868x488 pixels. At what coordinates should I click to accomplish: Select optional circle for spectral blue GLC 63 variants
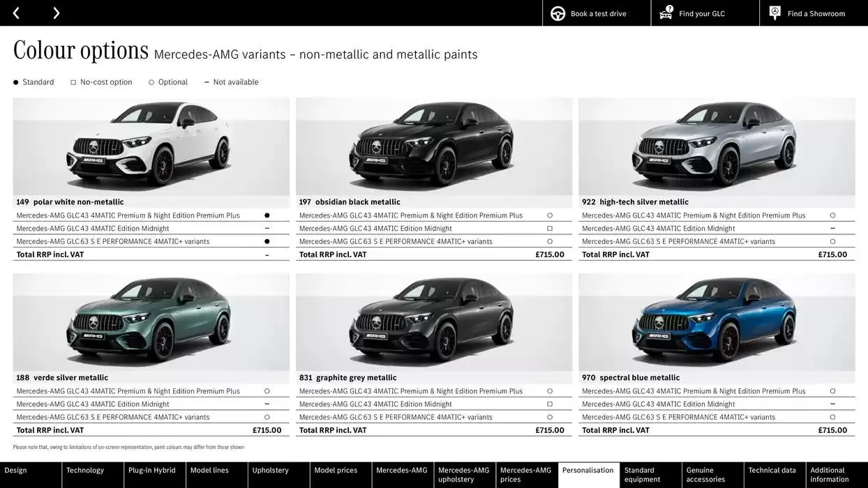click(x=832, y=417)
